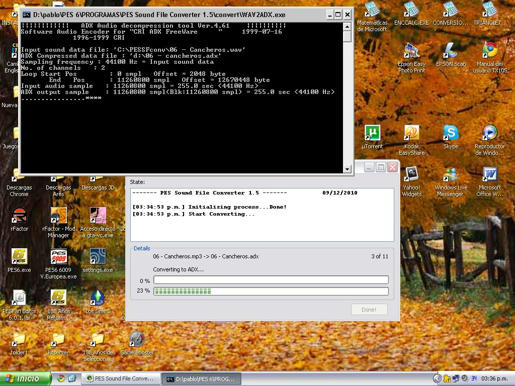Click the 0 % file progress bar
This screenshot has height=386, width=515.
coord(271,280)
